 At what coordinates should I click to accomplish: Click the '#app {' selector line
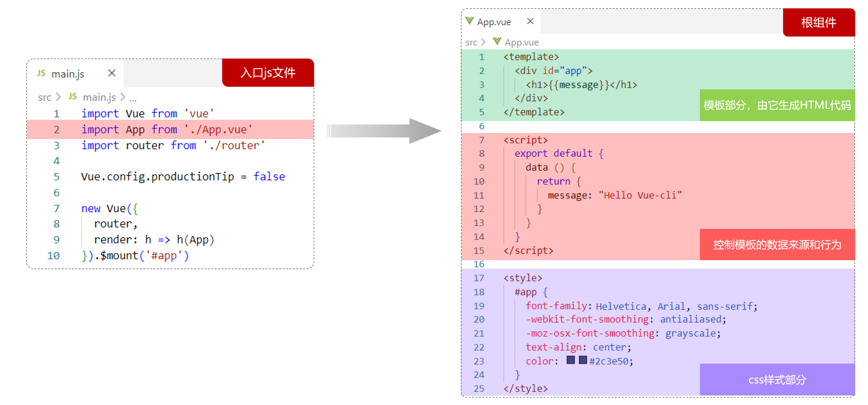[531, 292]
